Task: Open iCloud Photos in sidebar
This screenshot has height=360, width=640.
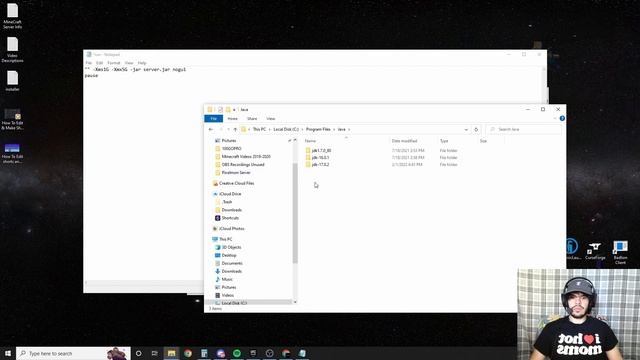Action: point(231,229)
